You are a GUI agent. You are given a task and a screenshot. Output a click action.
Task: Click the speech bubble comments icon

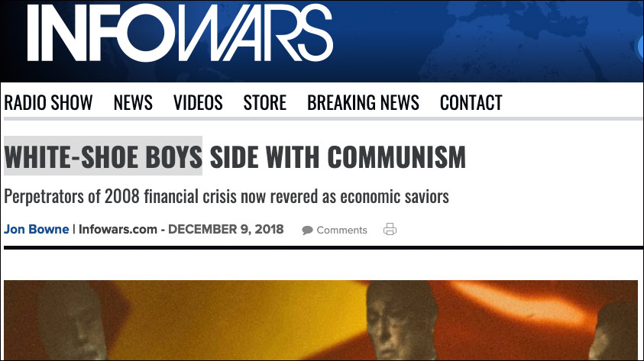307,230
